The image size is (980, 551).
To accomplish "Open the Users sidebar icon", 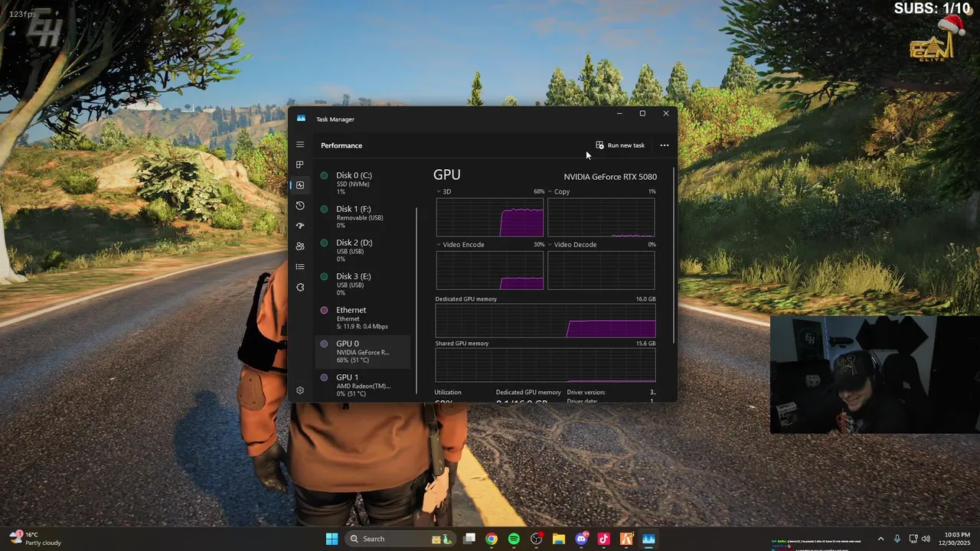I will 300,246.
